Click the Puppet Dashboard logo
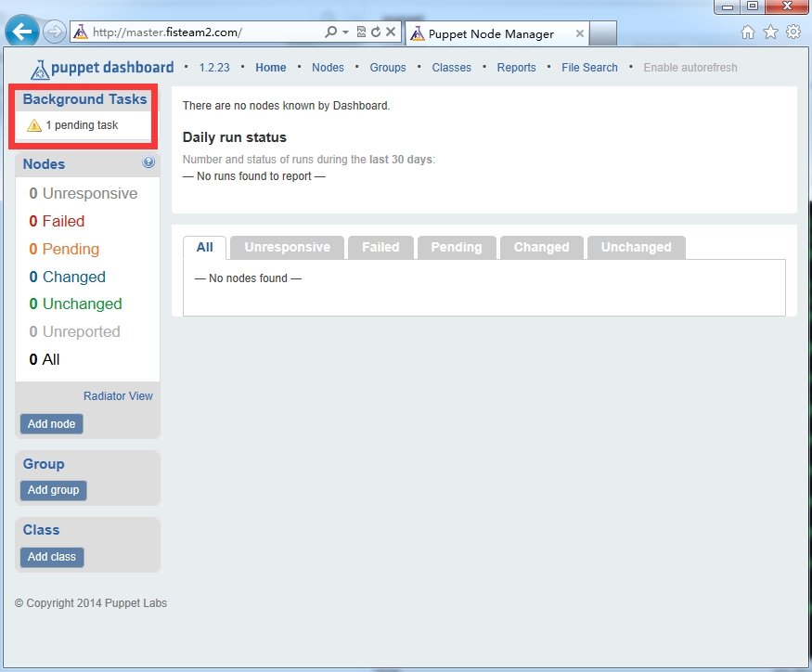This screenshot has width=812, height=672. point(102,68)
